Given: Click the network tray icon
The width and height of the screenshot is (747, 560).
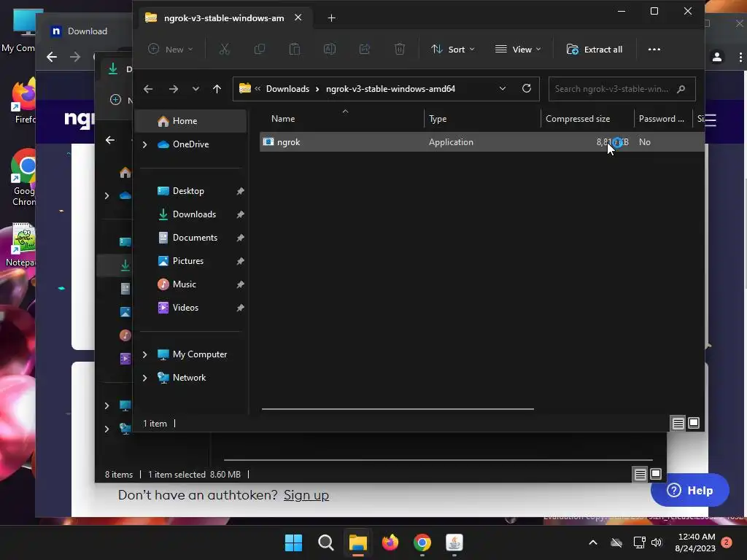Looking at the screenshot, I should [639, 542].
